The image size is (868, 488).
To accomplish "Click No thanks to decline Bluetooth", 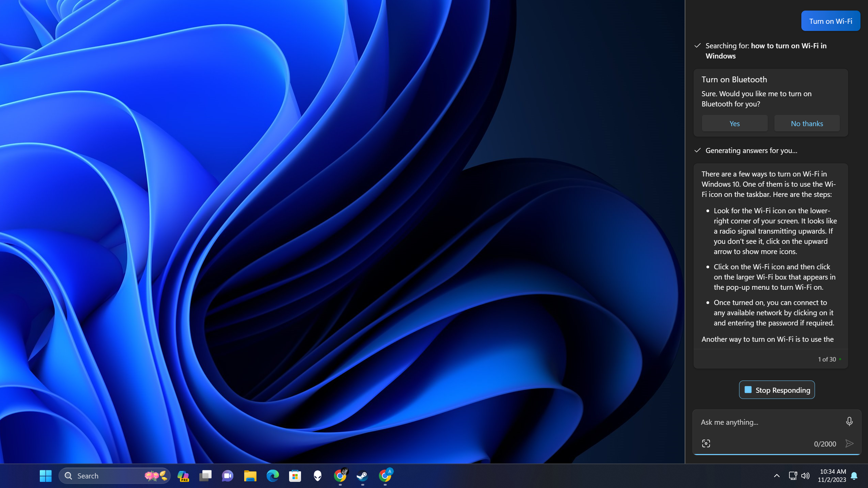I will (x=806, y=123).
